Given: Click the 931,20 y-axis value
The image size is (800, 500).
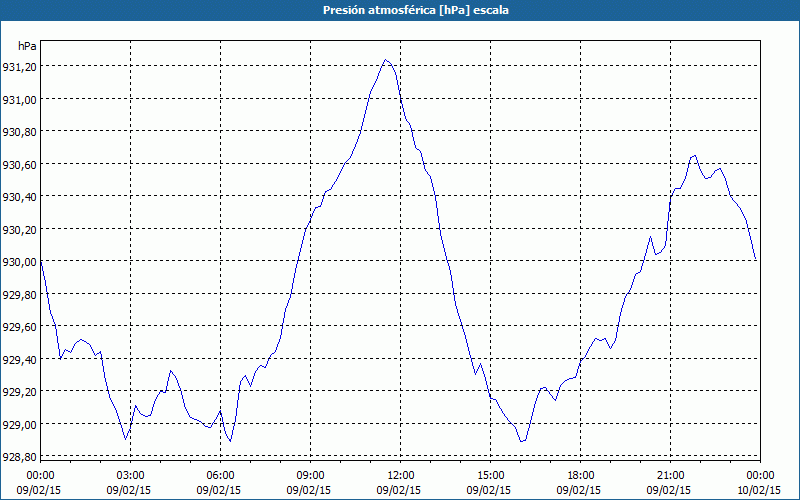Looking at the screenshot, I should [x=19, y=66].
